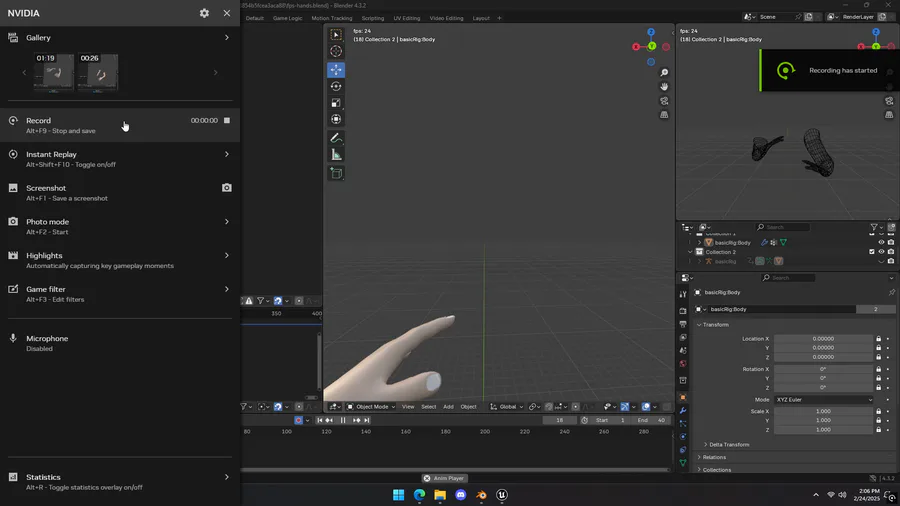The image size is (900, 506).
Task: Open the Tool properties tab
Action: [683, 294]
